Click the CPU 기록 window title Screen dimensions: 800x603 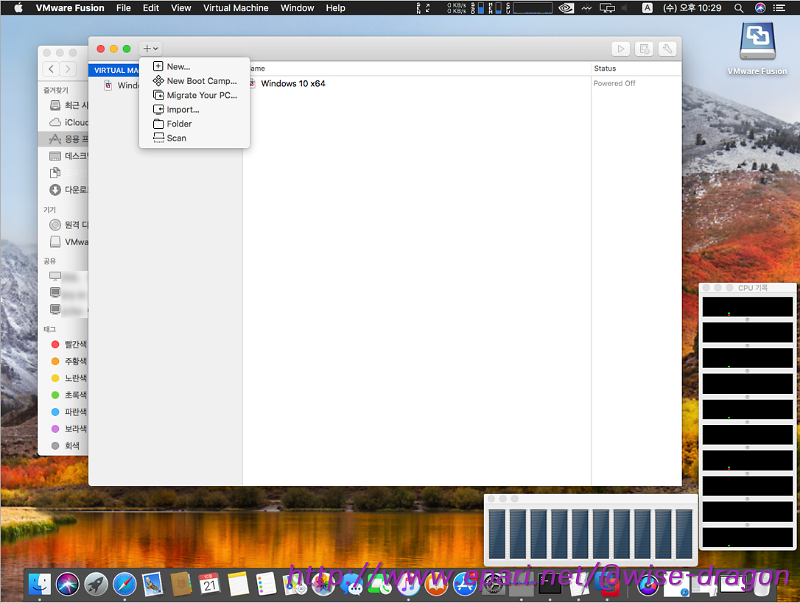[753, 288]
